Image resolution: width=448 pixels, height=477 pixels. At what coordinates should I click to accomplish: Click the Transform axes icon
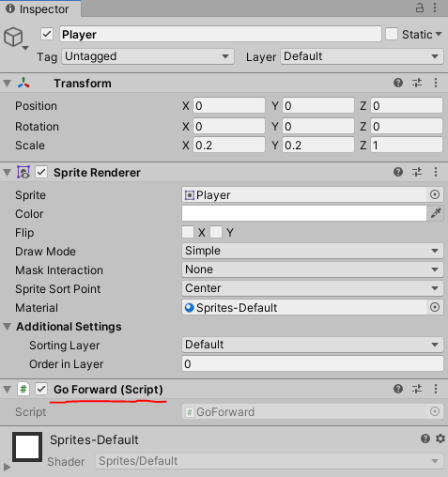[23, 84]
